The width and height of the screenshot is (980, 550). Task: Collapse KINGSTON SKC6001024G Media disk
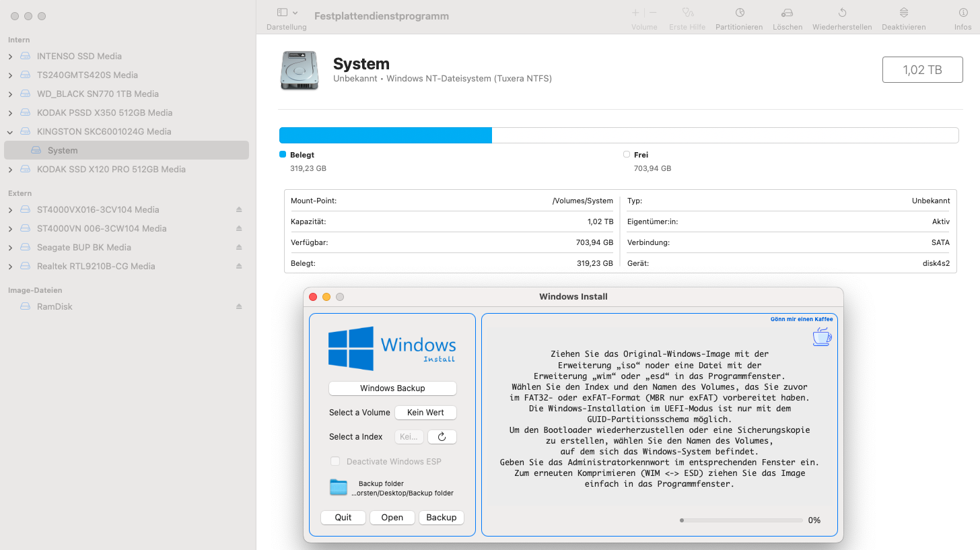[x=10, y=132]
